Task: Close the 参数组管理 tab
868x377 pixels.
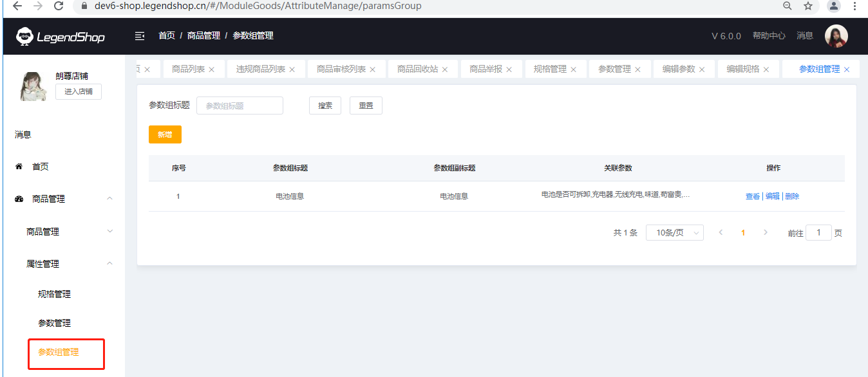Action: point(847,69)
